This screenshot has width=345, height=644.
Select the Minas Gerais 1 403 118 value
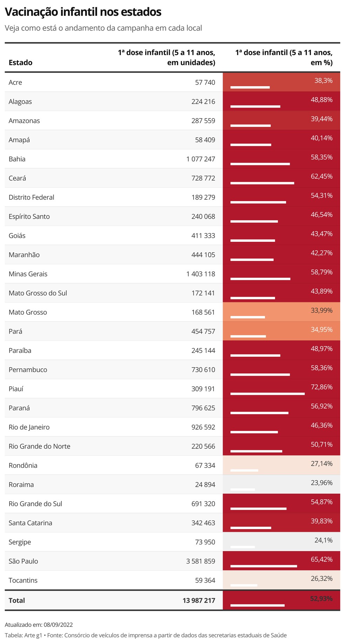[x=201, y=274]
